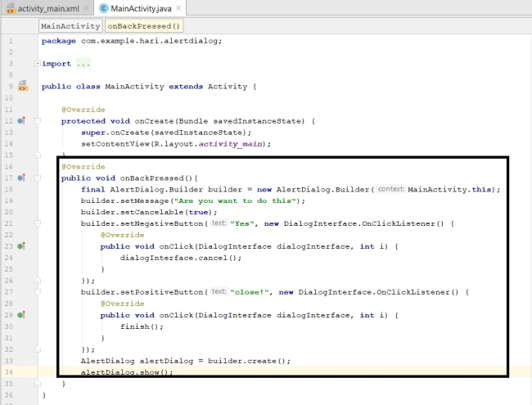This screenshot has height=405, width=532.
Task: Click the fold end marker on line 32
Action: [x=38, y=349]
